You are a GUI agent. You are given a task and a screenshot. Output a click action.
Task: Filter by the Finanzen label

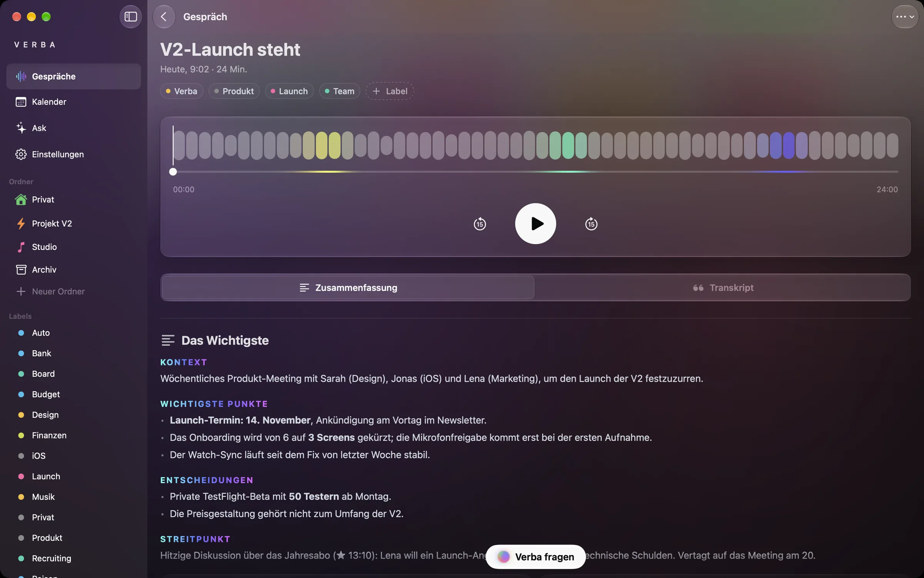74,435
